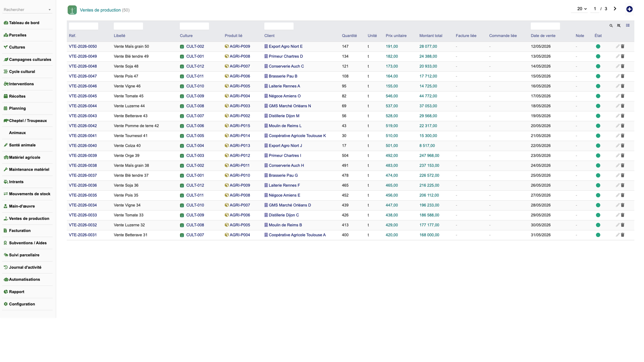Open Matériel agricole menu item
The width and height of the screenshot is (644, 362).
tap(24, 157)
